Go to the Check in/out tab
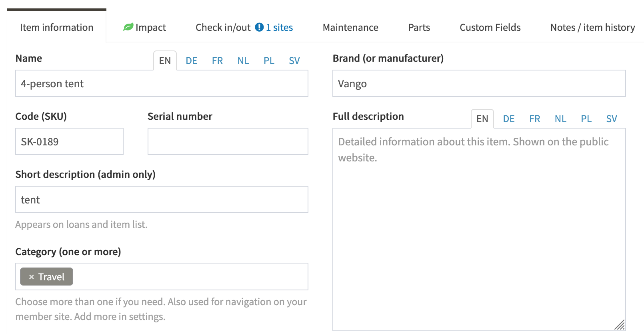 pyautogui.click(x=223, y=28)
